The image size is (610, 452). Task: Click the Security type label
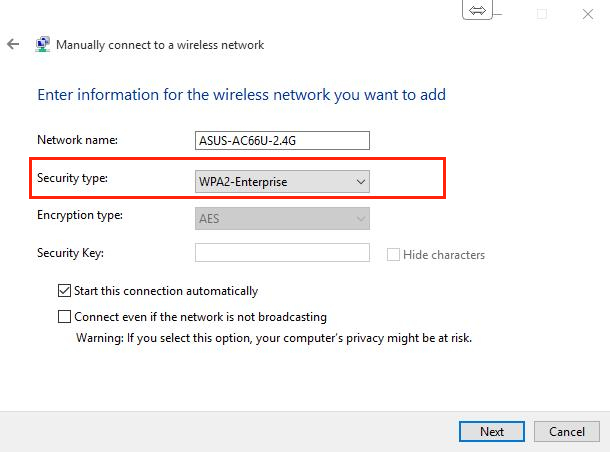click(x=72, y=178)
